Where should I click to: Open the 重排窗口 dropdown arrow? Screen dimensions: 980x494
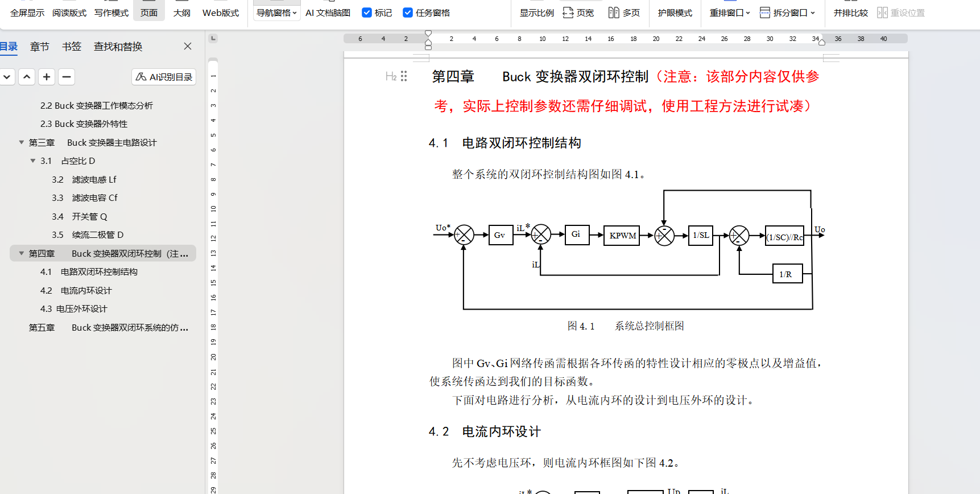tap(748, 13)
